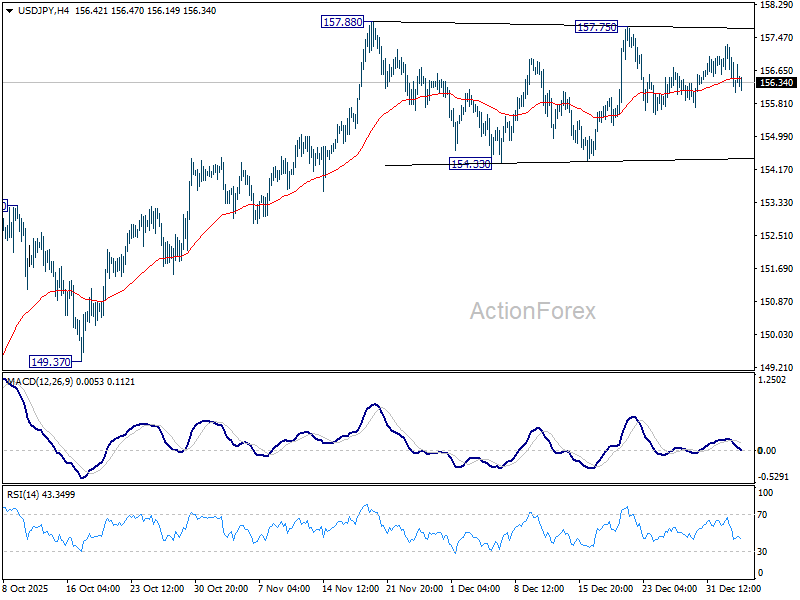This screenshot has height=600, width=800.
Task: Click the 14 Nov 12:00 time label
Action: point(350,588)
